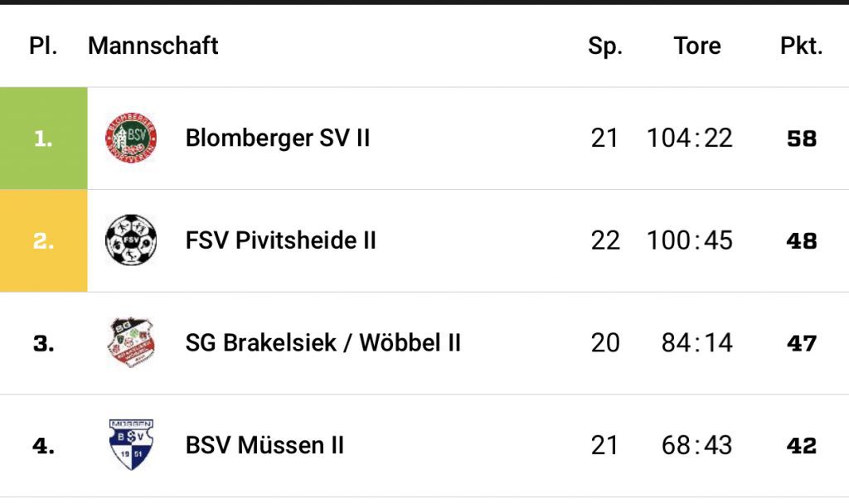Select the 42 points value for Müssen
849x504 pixels.
tap(802, 446)
